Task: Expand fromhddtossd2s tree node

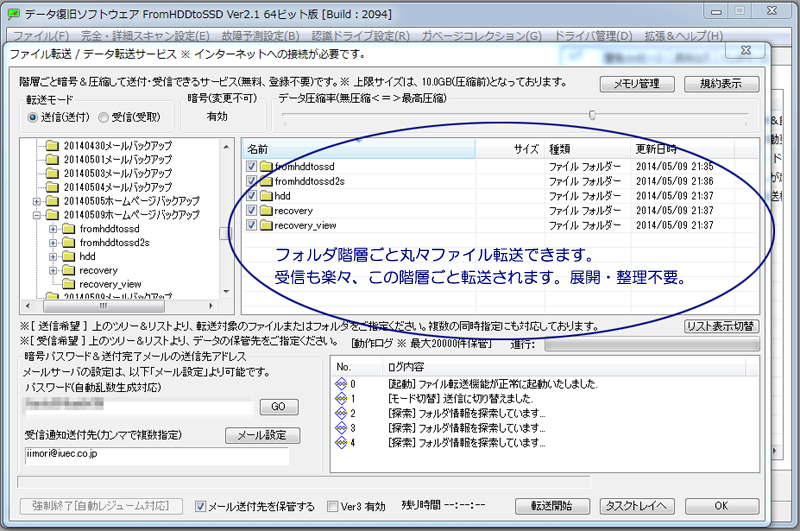Action: pos(53,243)
